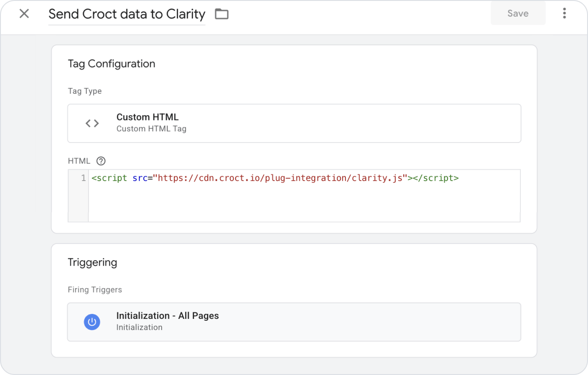Open the folder icon beside the tag name

tap(222, 14)
